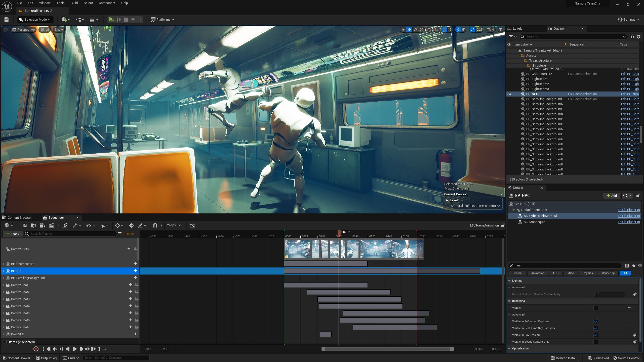Enable the Visible checkbox under Rendering
Screen dimensions: 644x362
596,308
